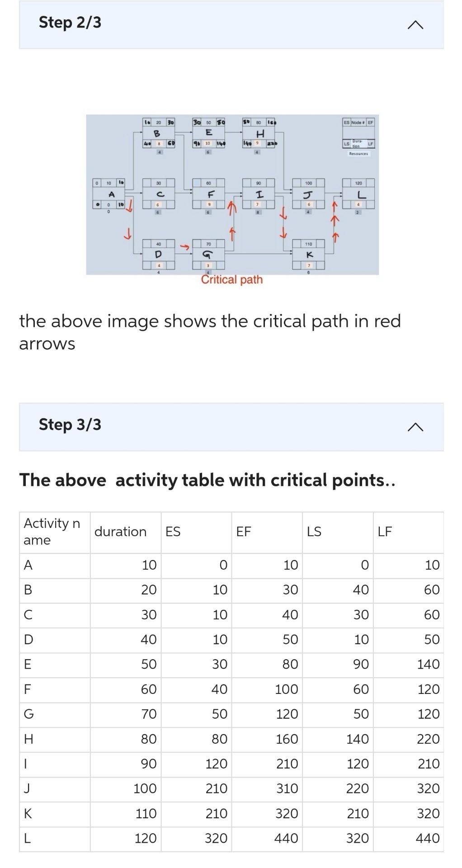Click the Critical path caption text
Screen dimensions: 462x868
pos(232,279)
